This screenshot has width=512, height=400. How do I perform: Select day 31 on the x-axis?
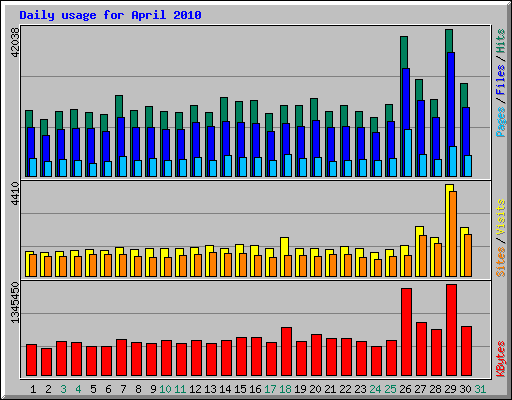(x=480, y=389)
